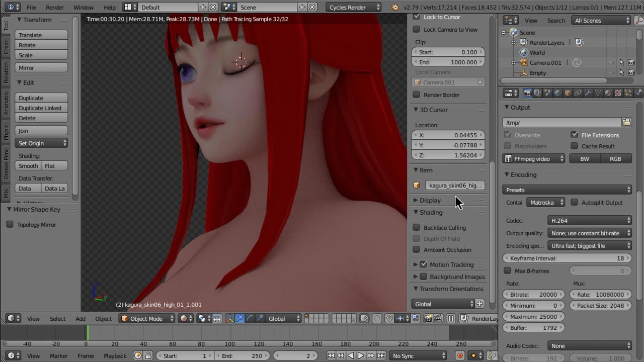The width and height of the screenshot is (644, 362).
Task: Expand the RenderLayers tree item
Action: click(514, 43)
